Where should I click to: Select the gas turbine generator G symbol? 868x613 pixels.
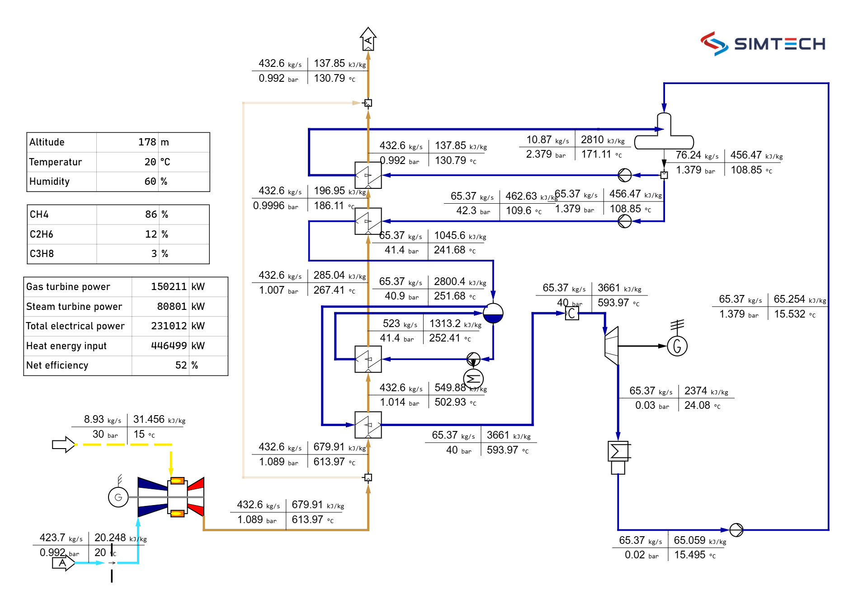pyautogui.click(x=118, y=497)
